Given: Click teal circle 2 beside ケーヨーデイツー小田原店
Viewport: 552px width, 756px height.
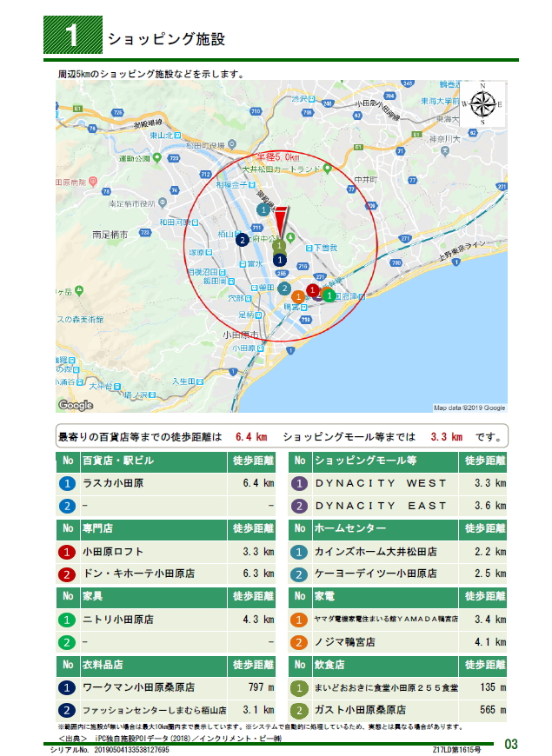Looking at the screenshot, I should [x=299, y=574].
